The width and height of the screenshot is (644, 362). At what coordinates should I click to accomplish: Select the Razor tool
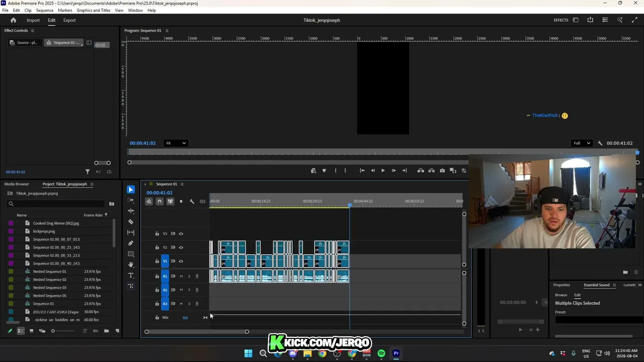point(131,222)
